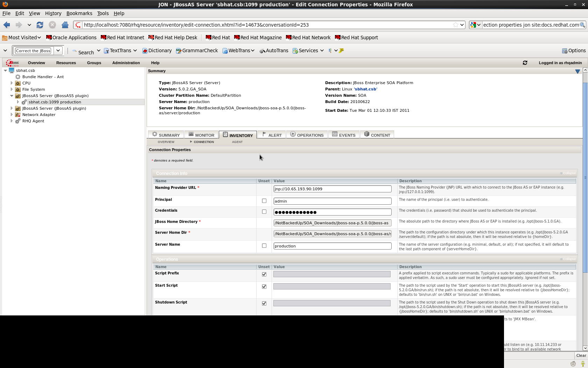
Task: Open the Most Visited bookmarks dropdown
Action: coord(22,38)
